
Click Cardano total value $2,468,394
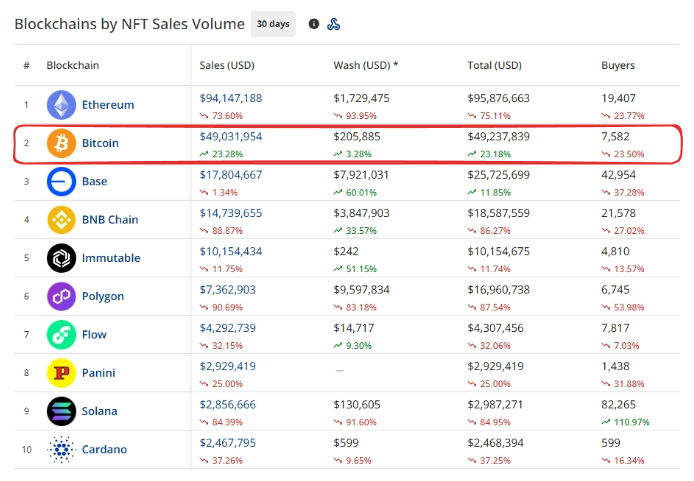(x=496, y=443)
